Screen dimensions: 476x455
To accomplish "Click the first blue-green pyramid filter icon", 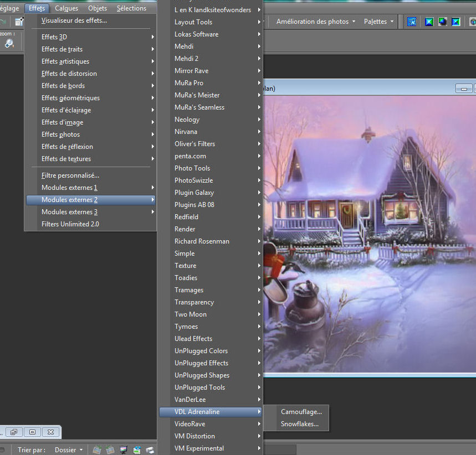I will pos(429,22).
